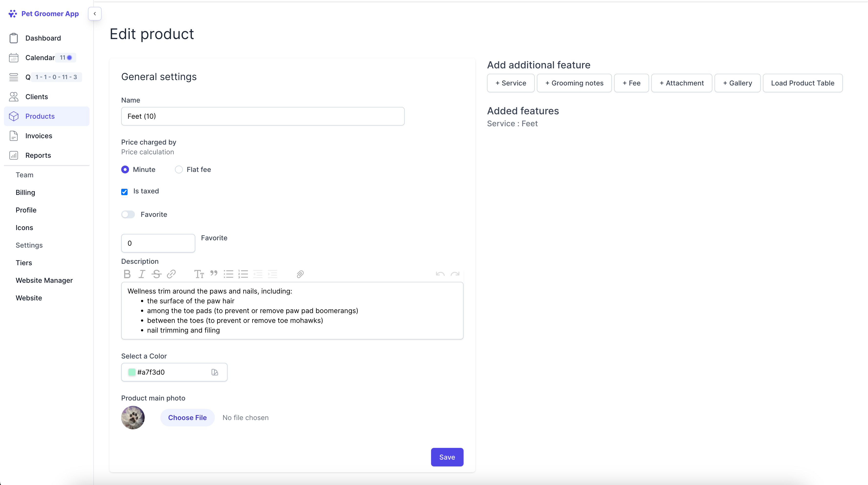This screenshot has width=868, height=485.
Task: Click the green #a7f3d0 color swatch
Action: 132,372
